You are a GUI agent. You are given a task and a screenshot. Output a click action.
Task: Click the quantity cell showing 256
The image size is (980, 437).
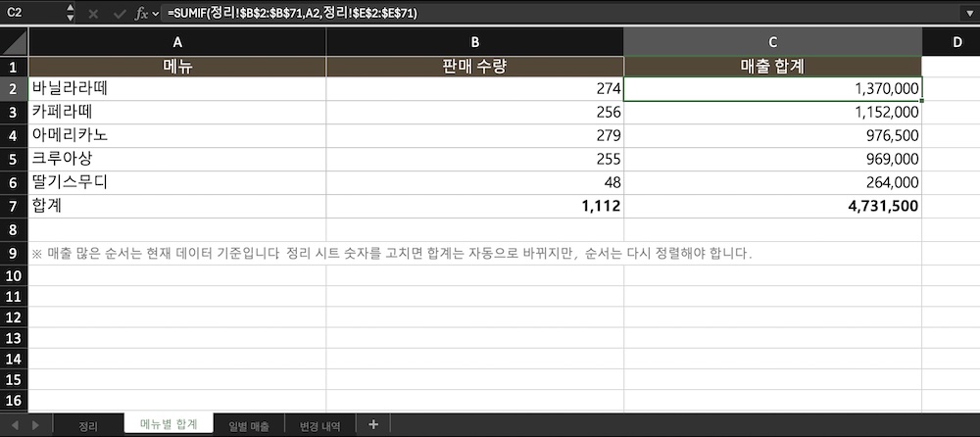tap(475, 112)
